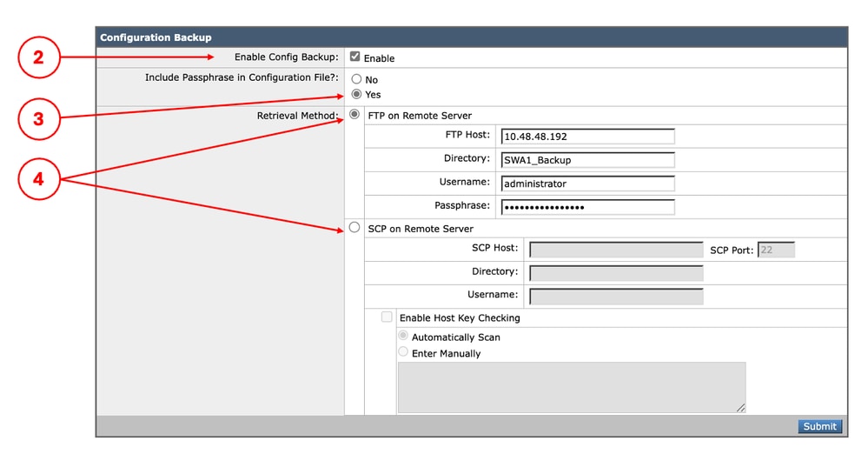Click the host key manual entry text area
This screenshot has height=454, width=868.
click(572, 388)
